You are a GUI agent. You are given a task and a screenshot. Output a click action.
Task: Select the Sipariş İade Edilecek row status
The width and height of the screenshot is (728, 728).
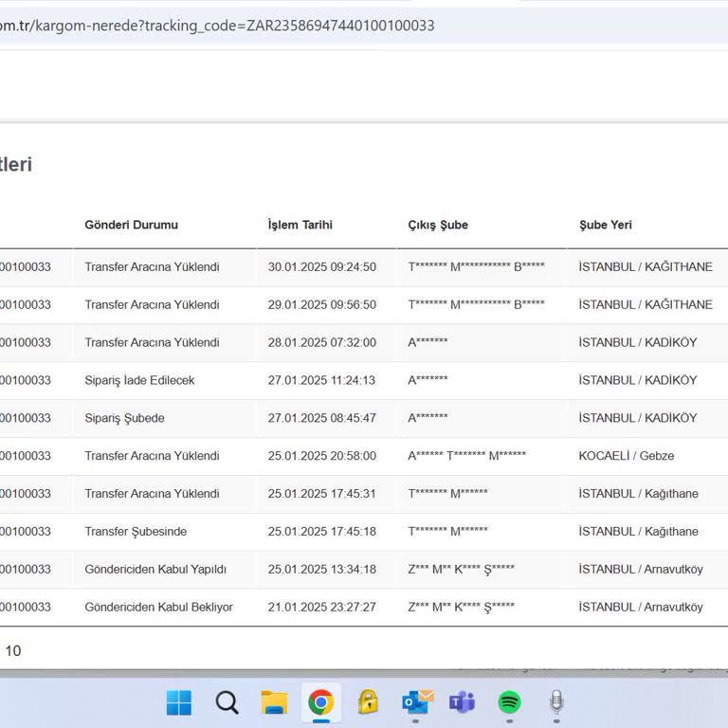point(139,380)
